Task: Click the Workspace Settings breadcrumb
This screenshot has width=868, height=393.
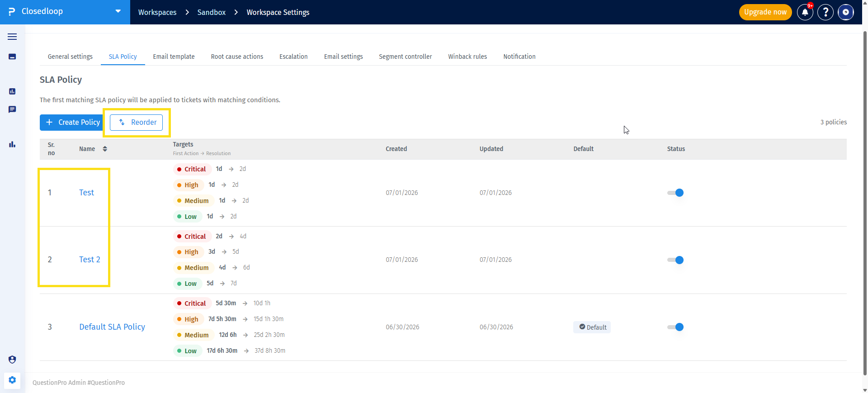Action: click(x=278, y=12)
